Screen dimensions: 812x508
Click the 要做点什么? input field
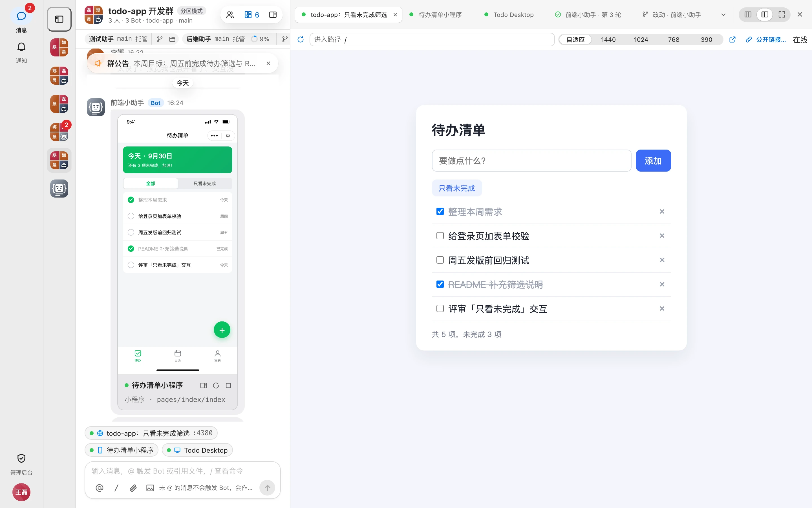tap(531, 161)
